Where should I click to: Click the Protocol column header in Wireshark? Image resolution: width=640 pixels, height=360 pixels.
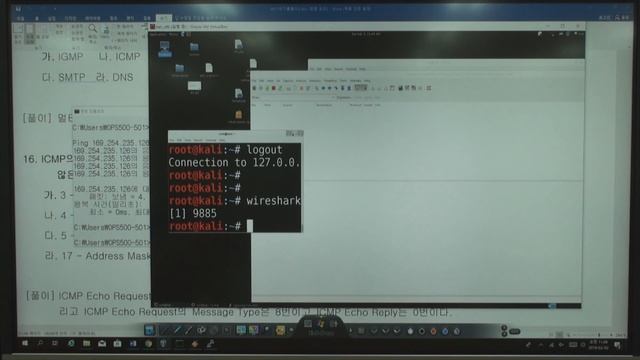[356, 105]
